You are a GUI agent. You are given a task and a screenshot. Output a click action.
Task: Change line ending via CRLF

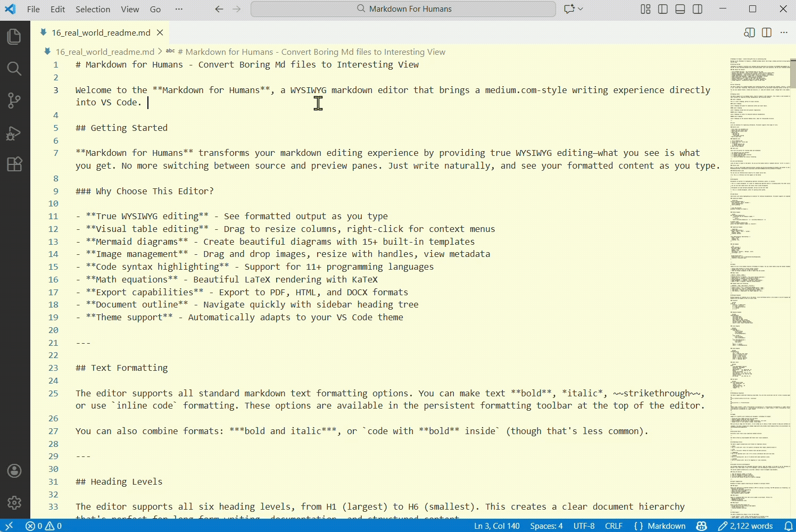tap(613, 526)
